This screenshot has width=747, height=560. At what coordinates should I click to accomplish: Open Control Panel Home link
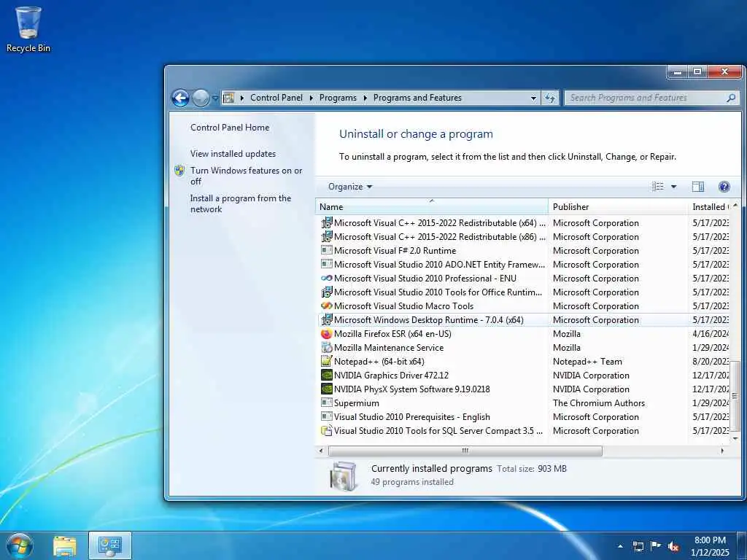[x=230, y=128]
